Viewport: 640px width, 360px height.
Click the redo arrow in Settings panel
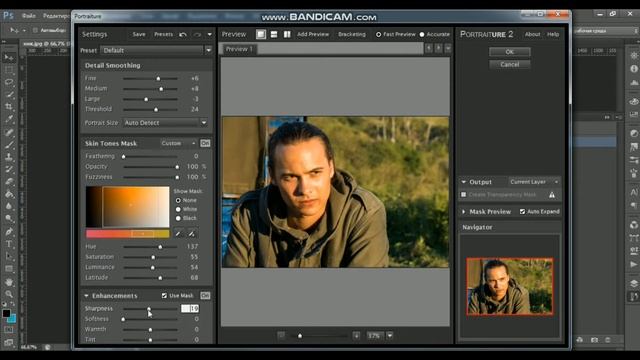point(198,34)
